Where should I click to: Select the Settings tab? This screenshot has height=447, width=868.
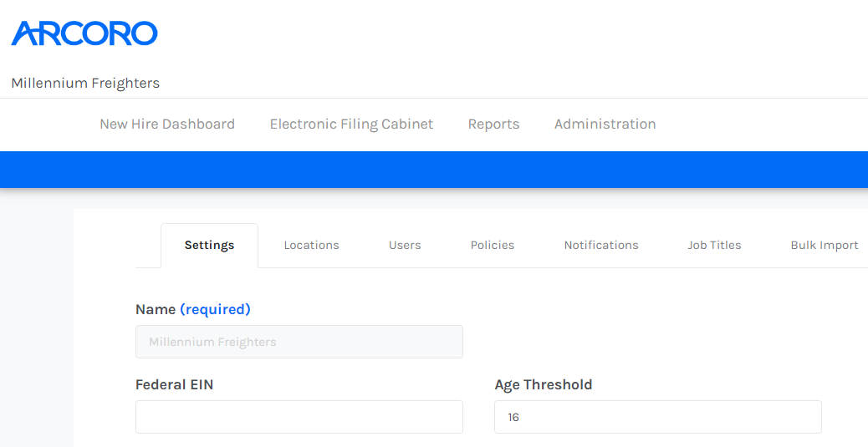pos(209,246)
